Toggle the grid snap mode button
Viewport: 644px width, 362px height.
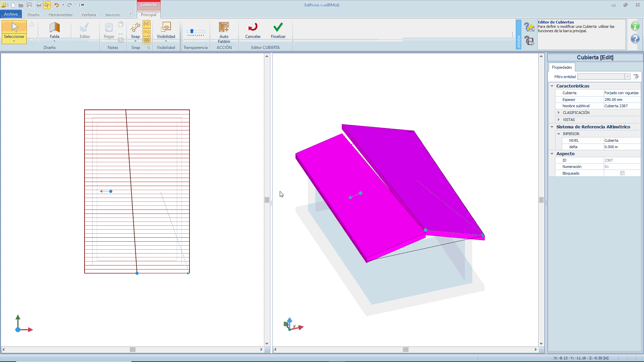(147, 40)
